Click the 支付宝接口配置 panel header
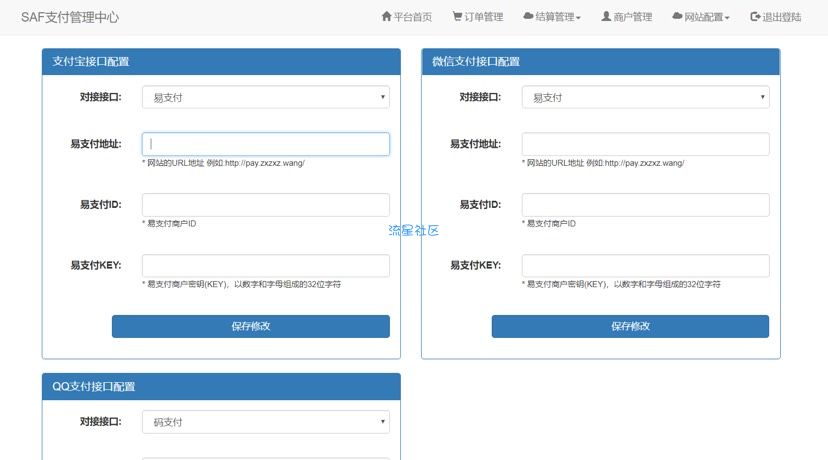Image resolution: width=828 pixels, height=460 pixels. click(x=221, y=62)
